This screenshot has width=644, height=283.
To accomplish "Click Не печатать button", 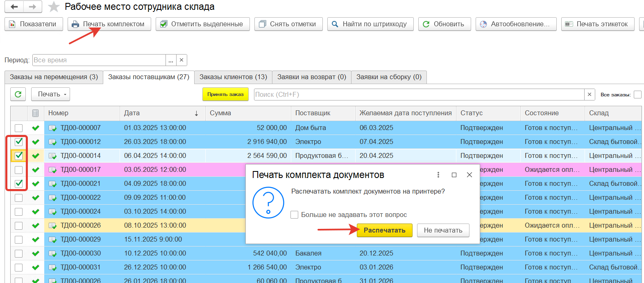I will [x=443, y=231].
